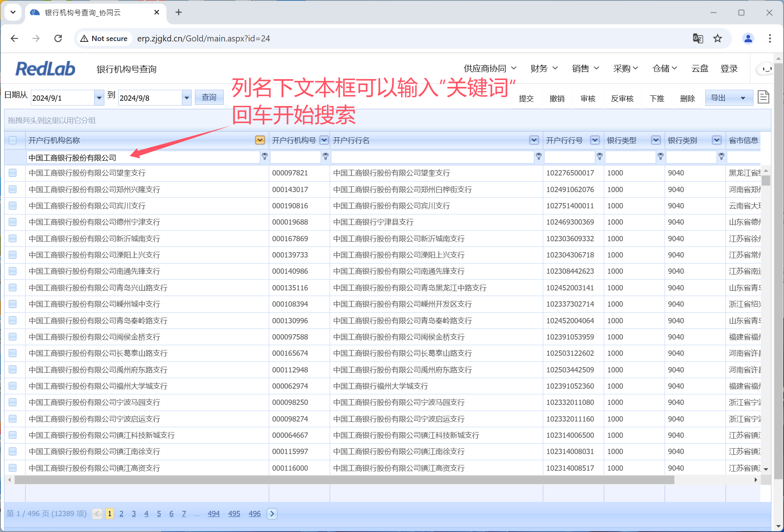The height and width of the screenshot is (532, 784).
Task: Click the 删除 delete button
Action: click(687, 99)
